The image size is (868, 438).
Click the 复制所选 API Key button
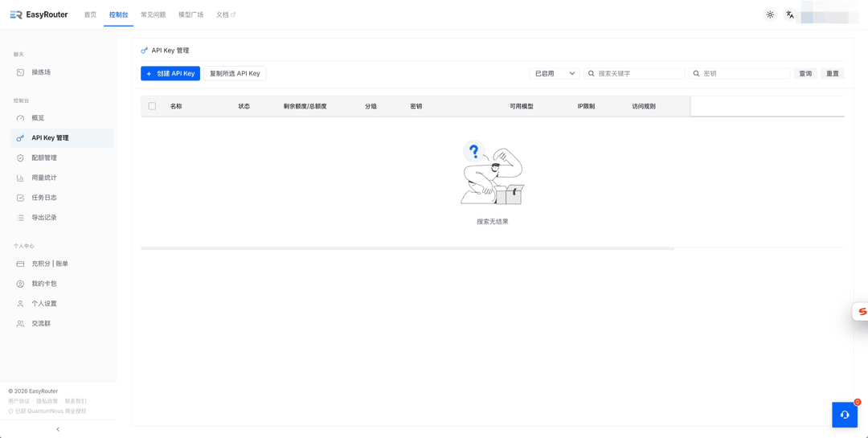235,73
